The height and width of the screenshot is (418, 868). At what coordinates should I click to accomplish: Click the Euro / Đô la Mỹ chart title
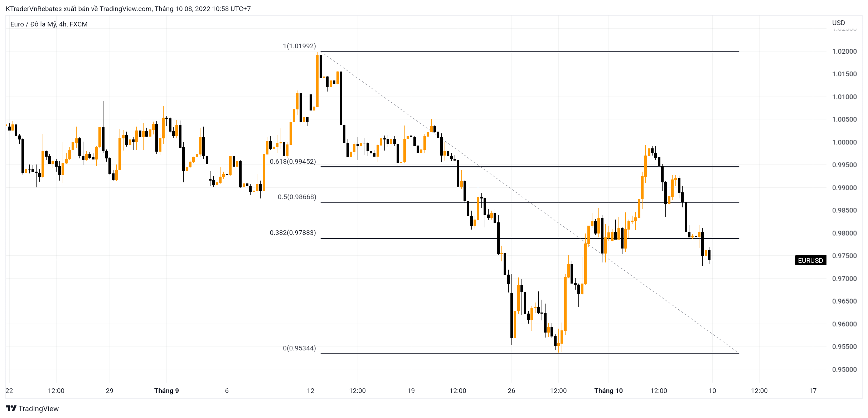(x=49, y=24)
